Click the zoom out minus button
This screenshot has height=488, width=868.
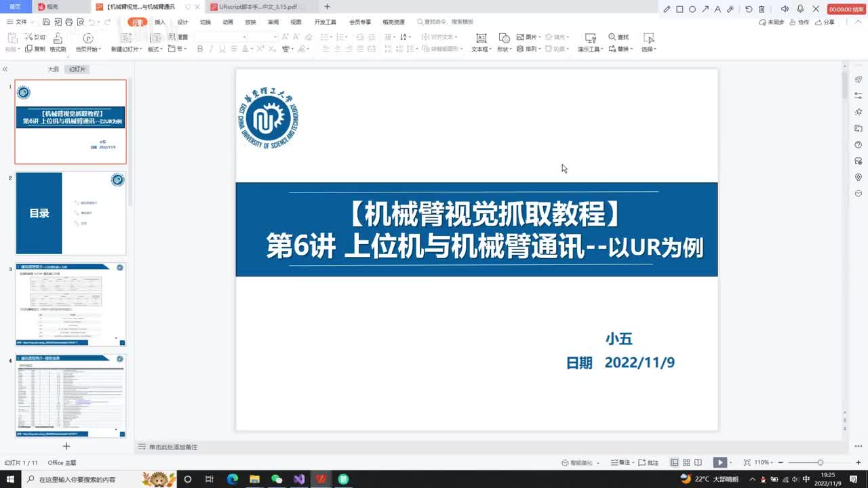782,462
